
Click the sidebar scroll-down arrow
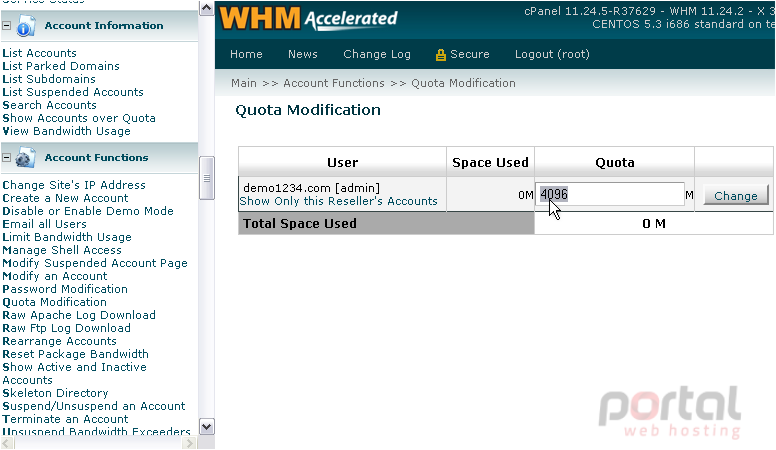pyautogui.click(x=206, y=427)
